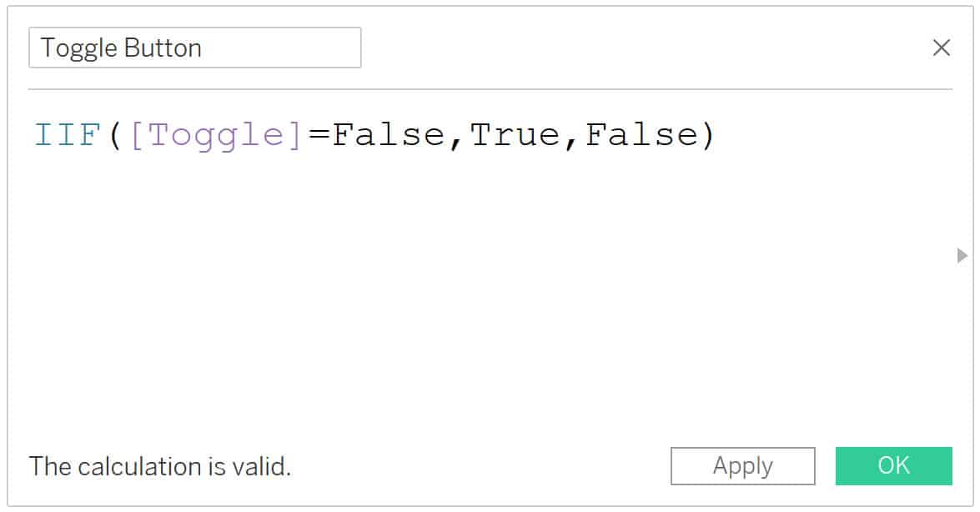Click the calculation is valid status message
The height and width of the screenshot is (512, 980).
click(160, 466)
